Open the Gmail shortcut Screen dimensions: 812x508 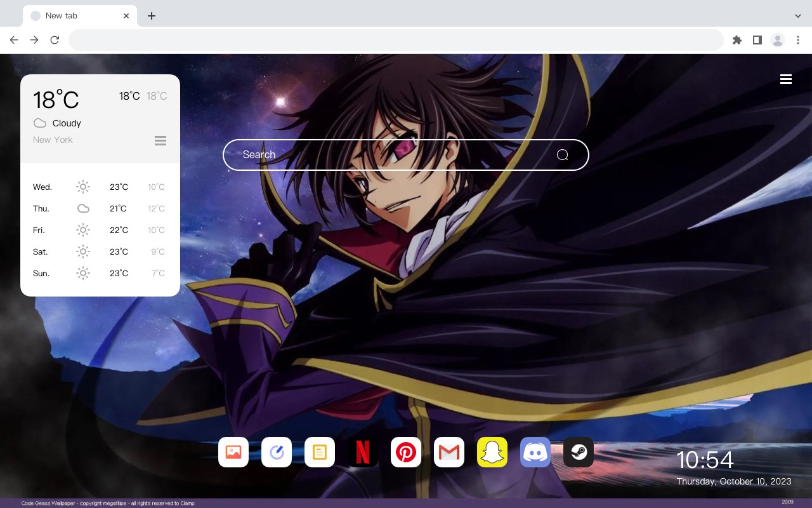point(449,452)
